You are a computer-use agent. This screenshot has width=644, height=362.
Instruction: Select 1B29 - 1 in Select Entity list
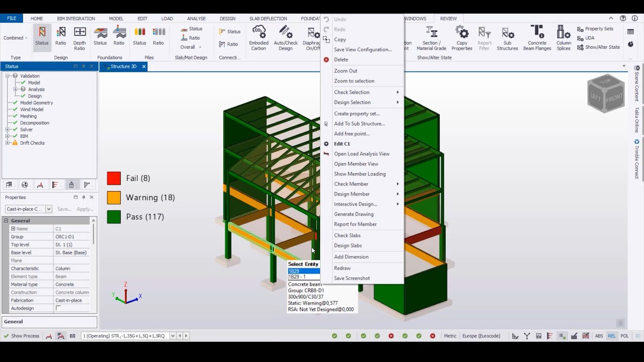[x=303, y=277]
